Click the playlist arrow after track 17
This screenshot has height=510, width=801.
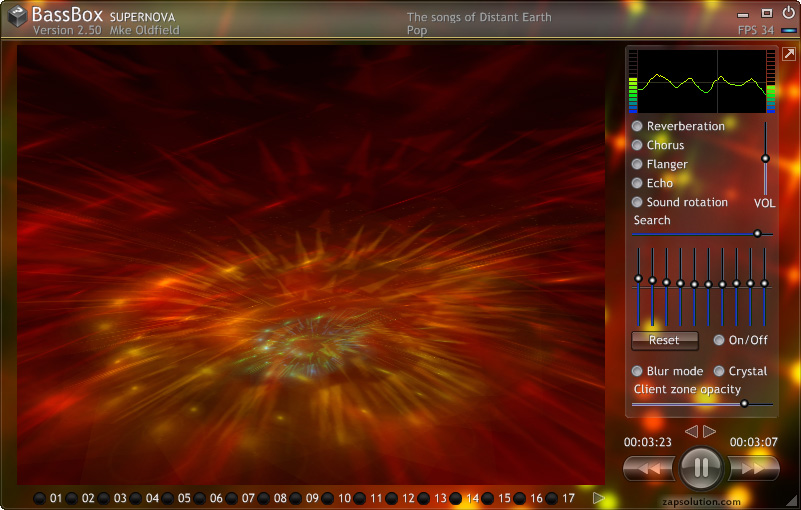[599, 498]
